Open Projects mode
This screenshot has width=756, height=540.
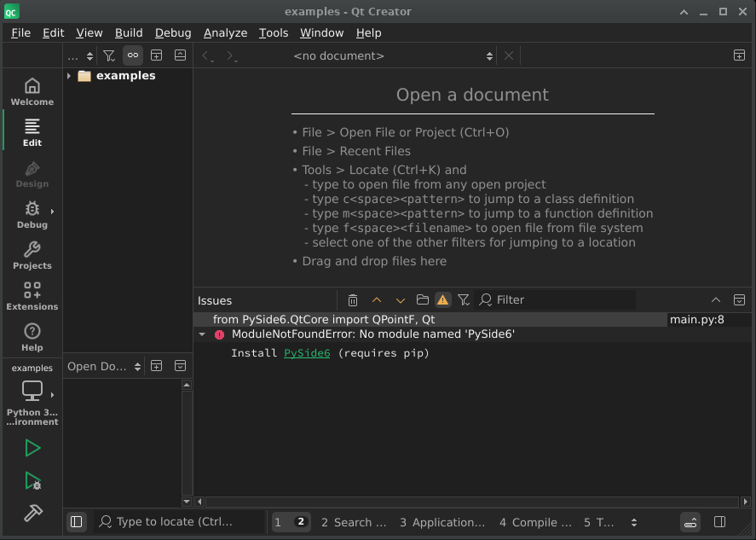click(32, 256)
